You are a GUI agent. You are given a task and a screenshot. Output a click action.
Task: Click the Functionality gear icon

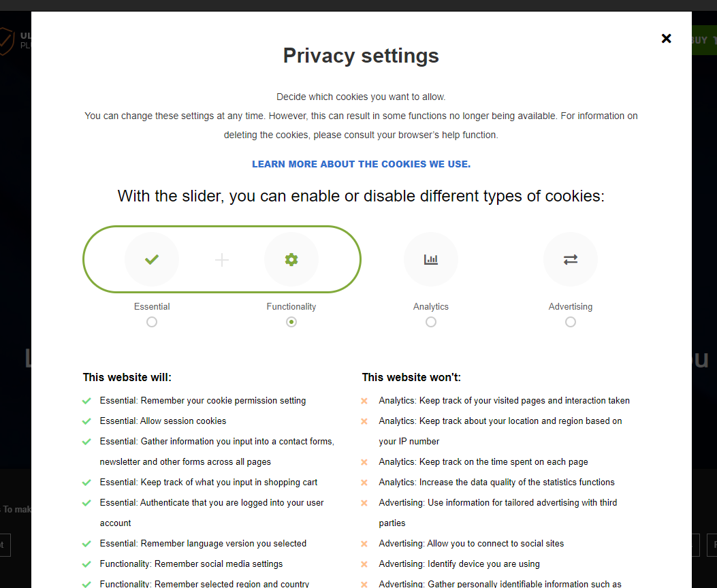pos(291,259)
